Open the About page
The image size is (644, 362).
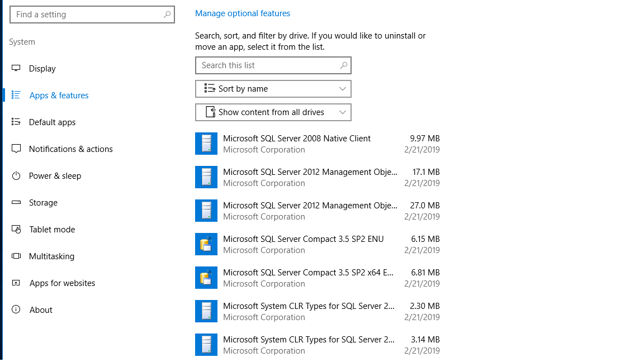click(41, 310)
